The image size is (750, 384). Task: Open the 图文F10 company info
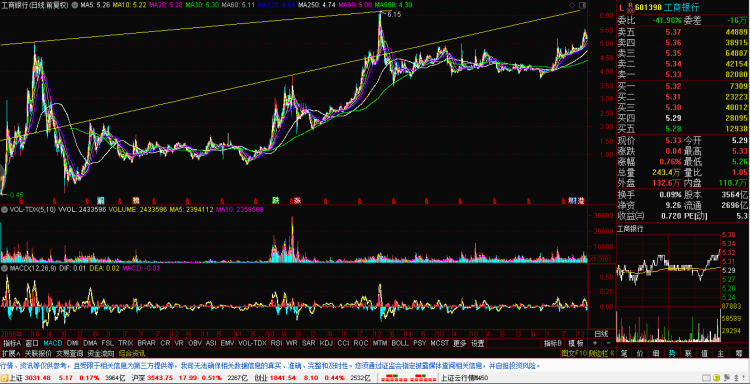574,353
